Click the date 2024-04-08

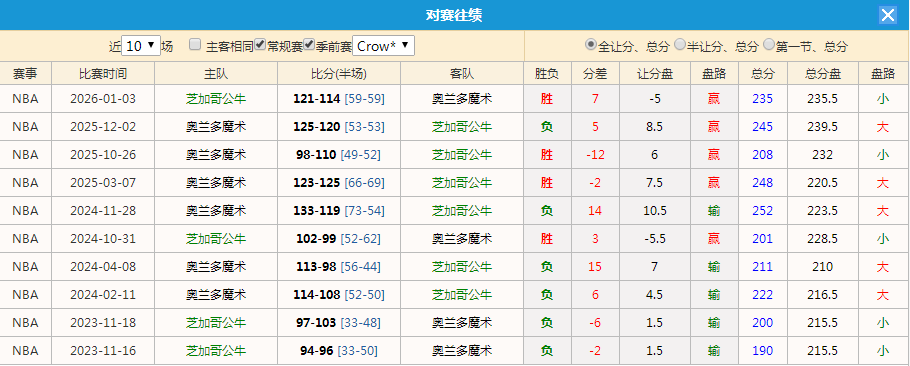[103, 267]
